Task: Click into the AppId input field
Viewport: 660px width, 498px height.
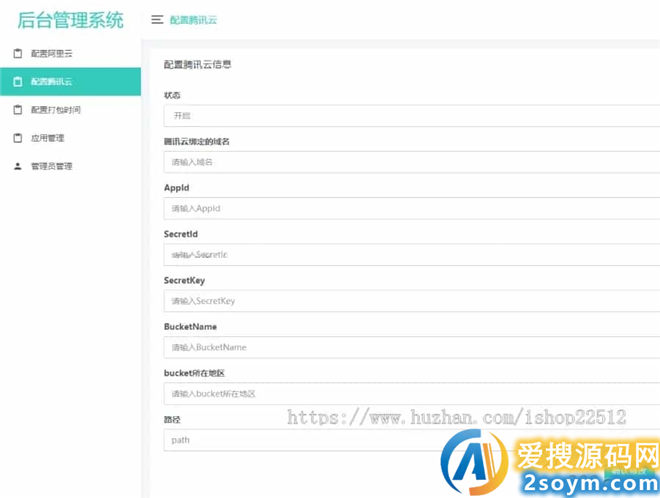Action: pos(412,208)
